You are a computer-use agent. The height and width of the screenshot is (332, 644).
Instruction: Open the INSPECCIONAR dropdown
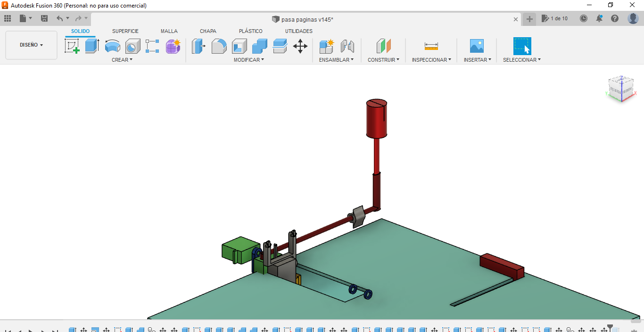(x=431, y=60)
